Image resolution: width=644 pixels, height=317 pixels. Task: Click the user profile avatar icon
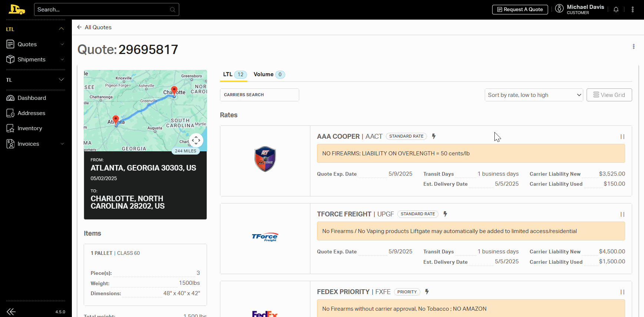pos(559,9)
